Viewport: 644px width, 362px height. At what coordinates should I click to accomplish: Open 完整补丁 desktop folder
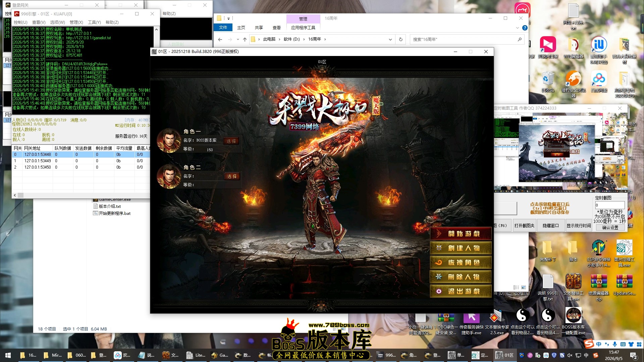pos(548,251)
